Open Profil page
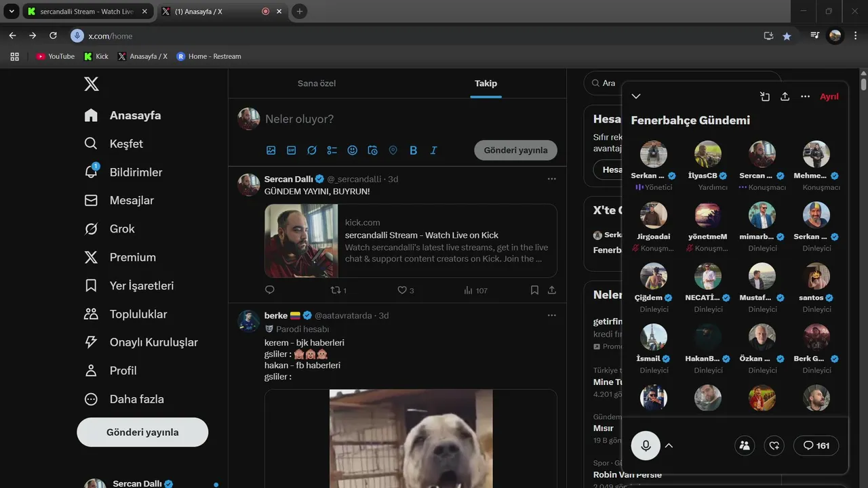The width and height of the screenshot is (868, 488). (x=110, y=371)
